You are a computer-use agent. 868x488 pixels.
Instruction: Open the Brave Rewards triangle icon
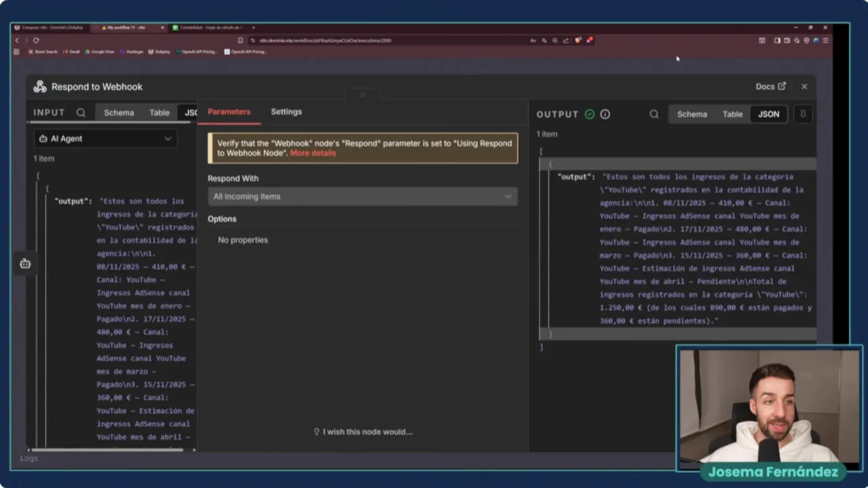pyautogui.click(x=589, y=41)
